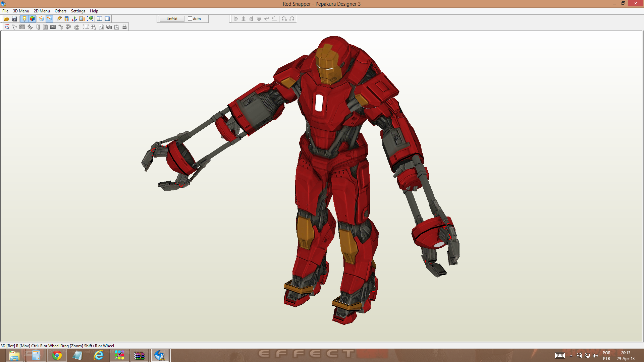Image resolution: width=644 pixels, height=362 pixels.
Task: Open the Settings menu
Action: click(78, 11)
